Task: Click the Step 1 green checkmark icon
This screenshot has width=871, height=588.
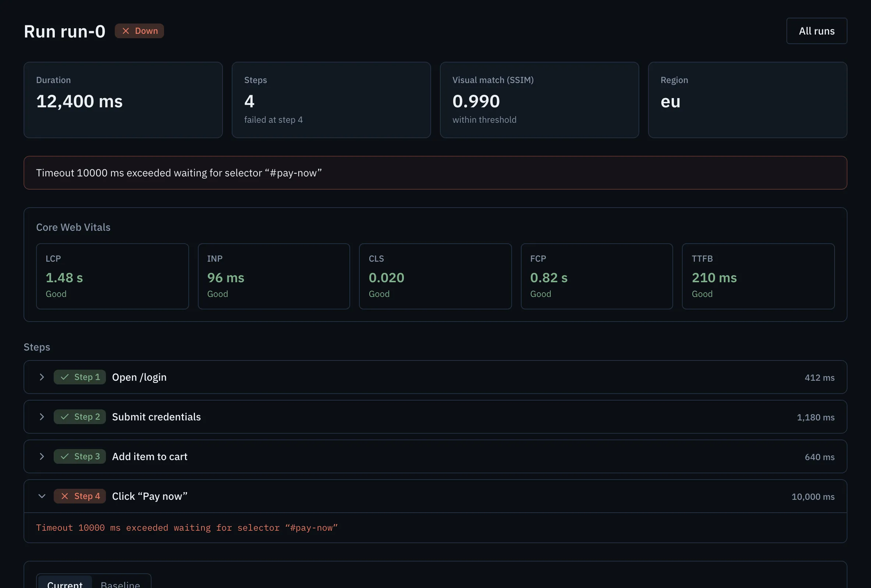Action: coord(64,377)
